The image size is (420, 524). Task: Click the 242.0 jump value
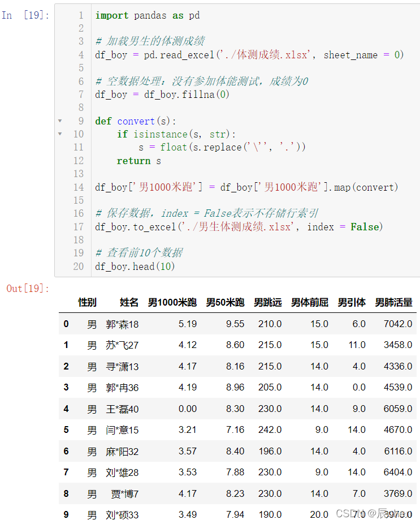pos(270,429)
